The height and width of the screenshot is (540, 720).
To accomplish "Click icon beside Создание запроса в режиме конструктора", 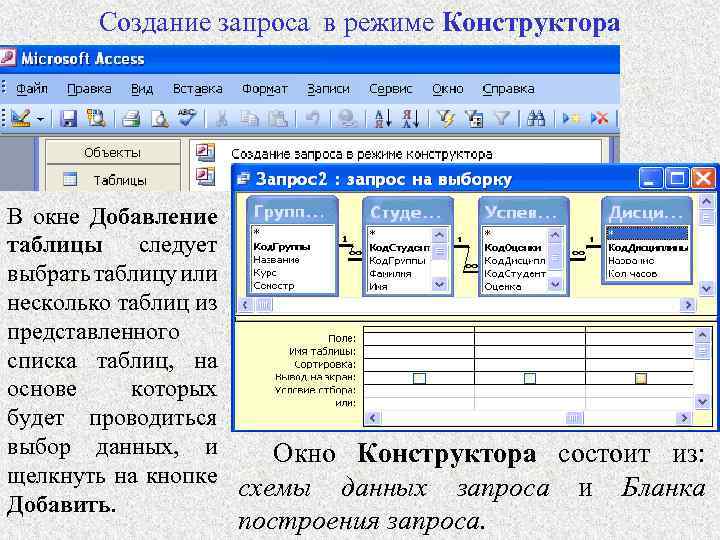I will [x=205, y=152].
